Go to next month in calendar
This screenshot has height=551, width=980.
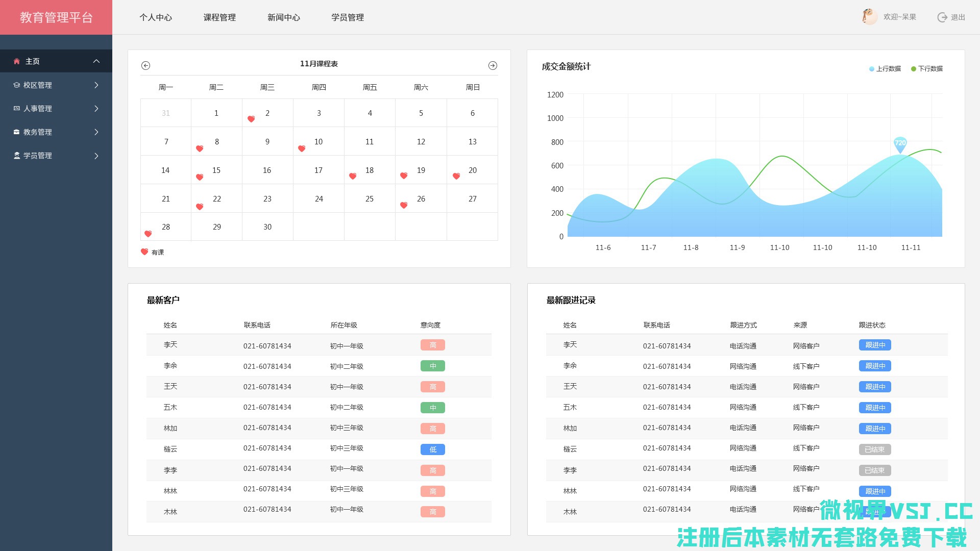(x=493, y=65)
